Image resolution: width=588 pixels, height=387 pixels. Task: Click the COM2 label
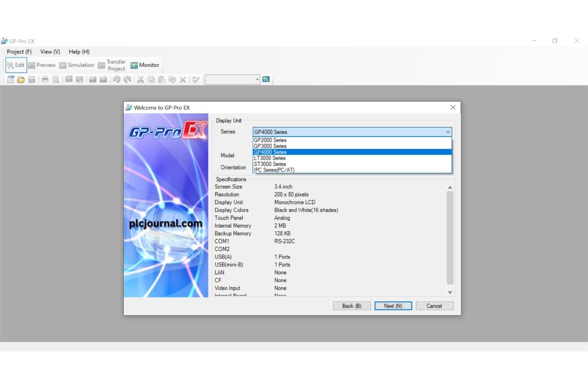(222, 249)
